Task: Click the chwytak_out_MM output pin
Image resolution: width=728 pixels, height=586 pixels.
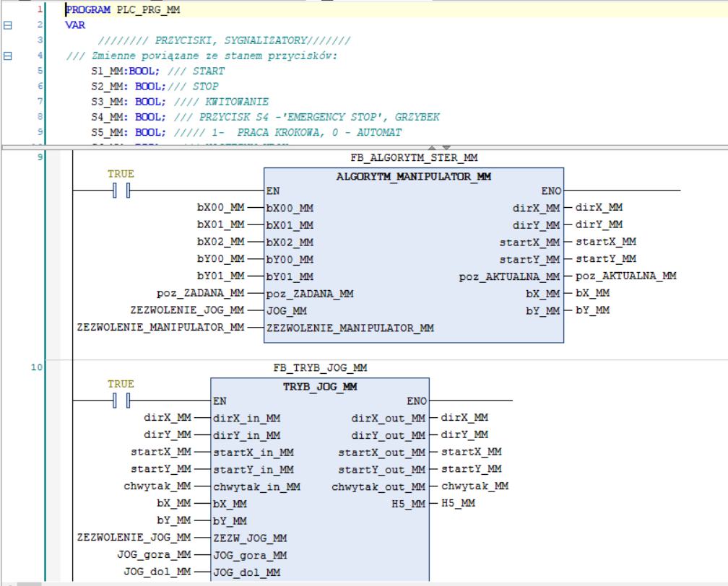Action: click(378, 487)
